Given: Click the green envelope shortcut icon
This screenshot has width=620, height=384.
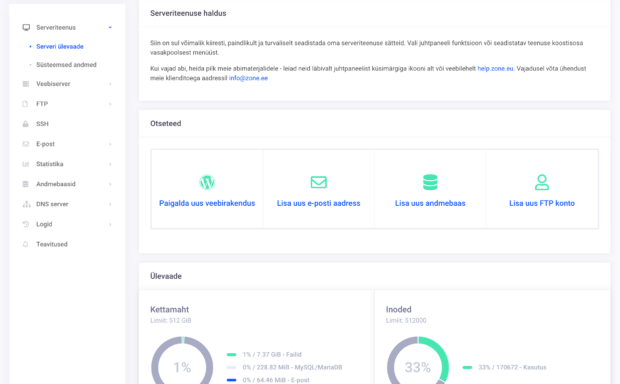Looking at the screenshot, I should (319, 182).
